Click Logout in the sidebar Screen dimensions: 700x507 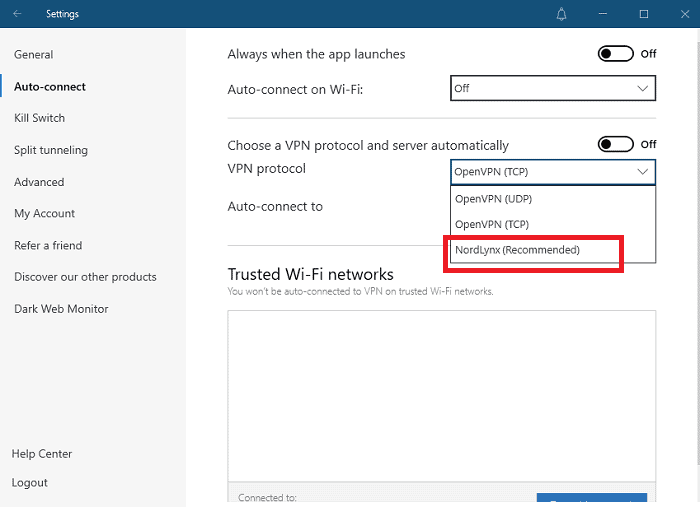[x=30, y=483]
